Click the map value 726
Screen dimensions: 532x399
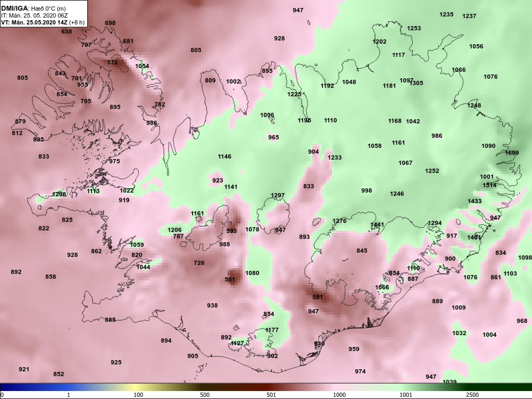point(199,263)
